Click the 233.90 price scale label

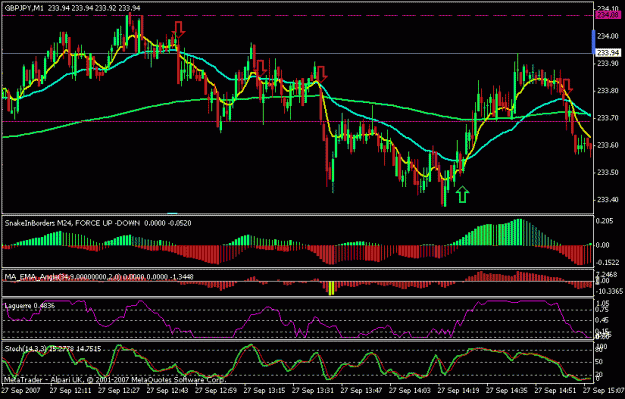pyautogui.click(x=607, y=63)
